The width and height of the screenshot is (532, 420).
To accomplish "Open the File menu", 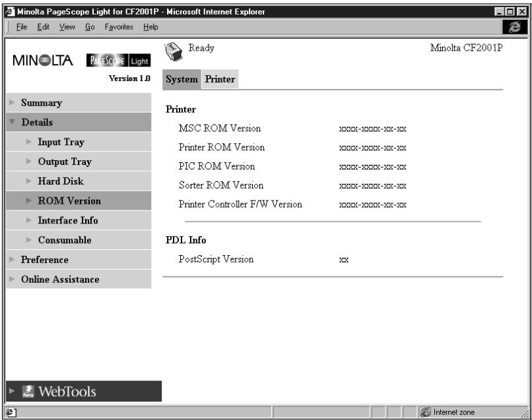I will coord(21,27).
